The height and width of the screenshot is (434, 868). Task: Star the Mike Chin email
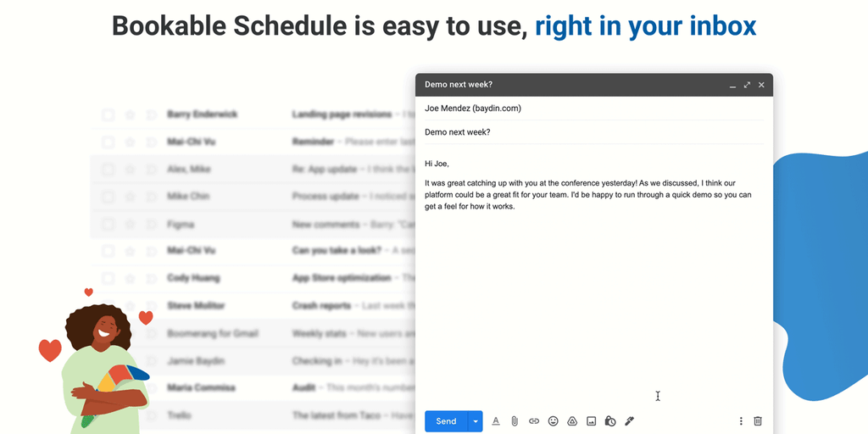pyautogui.click(x=130, y=197)
